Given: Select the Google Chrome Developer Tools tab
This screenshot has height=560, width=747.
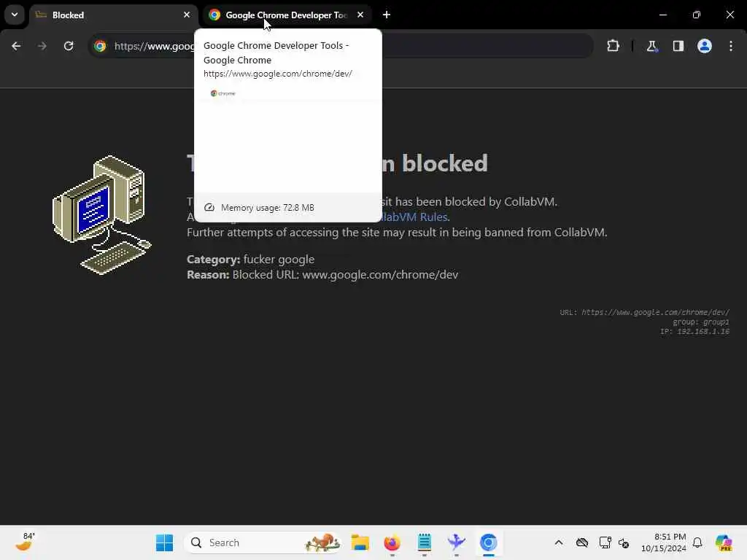Looking at the screenshot, I should coord(285,15).
